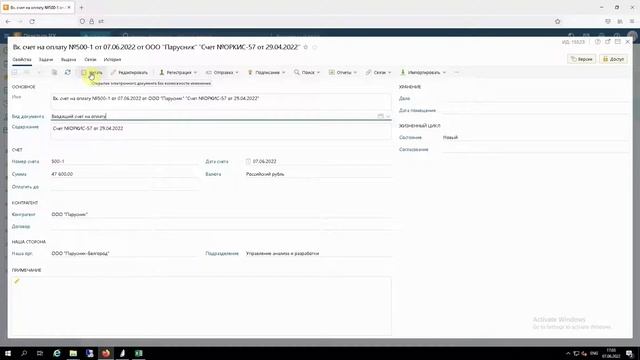Click the Сумма field showing 47 600,00
640x360 pixels.
click(x=124, y=174)
